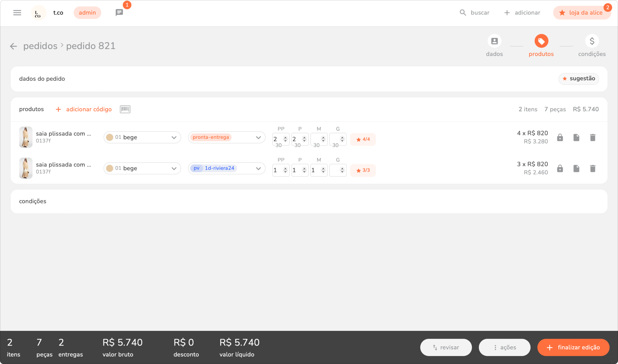Delete the 1d-riviera24 product row

point(592,168)
